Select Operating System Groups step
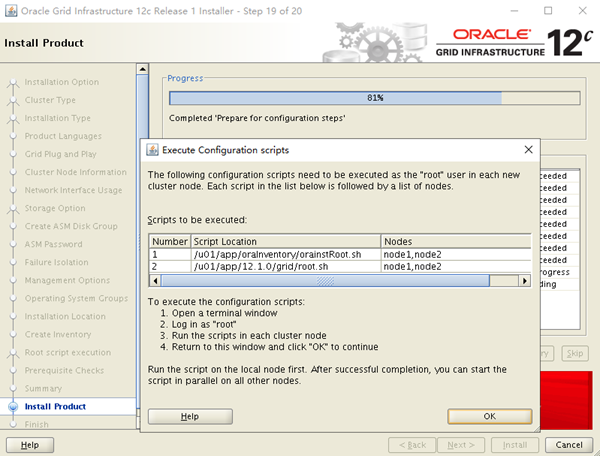The height and width of the screenshot is (456, 600). (76, 298)
